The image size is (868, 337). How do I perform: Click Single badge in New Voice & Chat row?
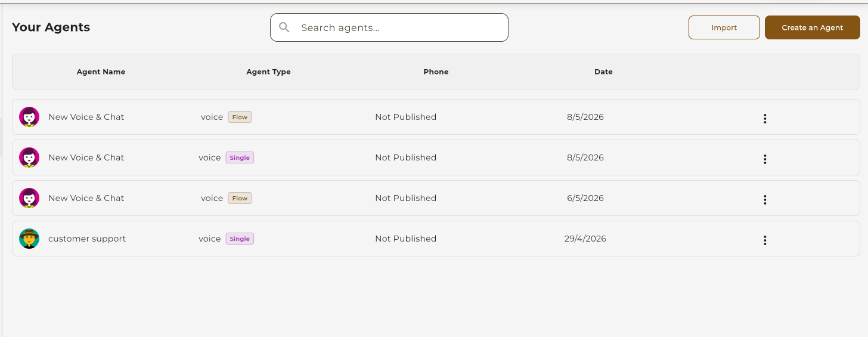240,157
